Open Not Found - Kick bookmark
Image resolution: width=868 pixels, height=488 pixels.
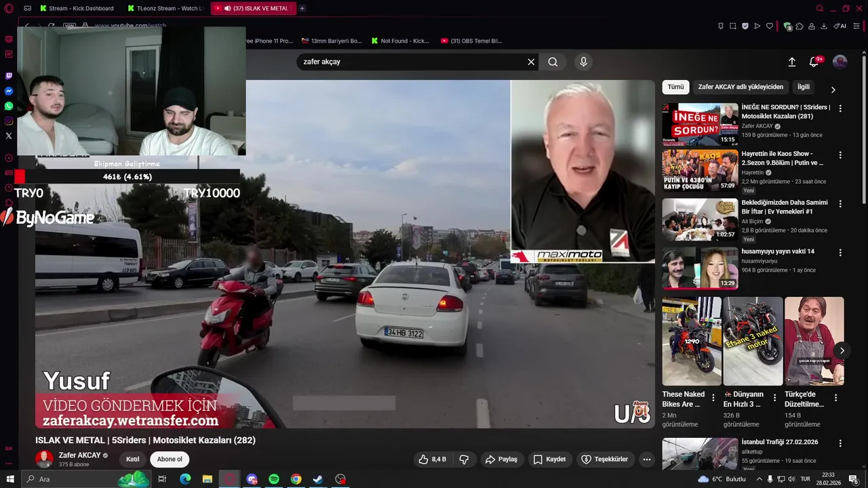point(400,41)
